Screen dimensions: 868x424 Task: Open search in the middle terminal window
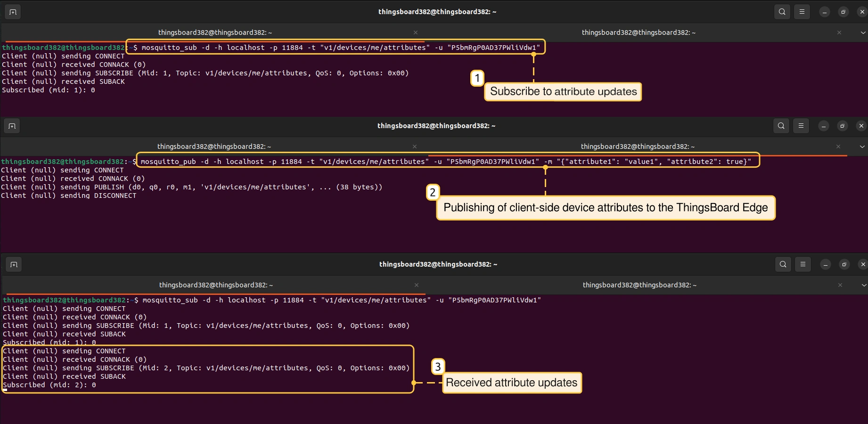[781, 126]
